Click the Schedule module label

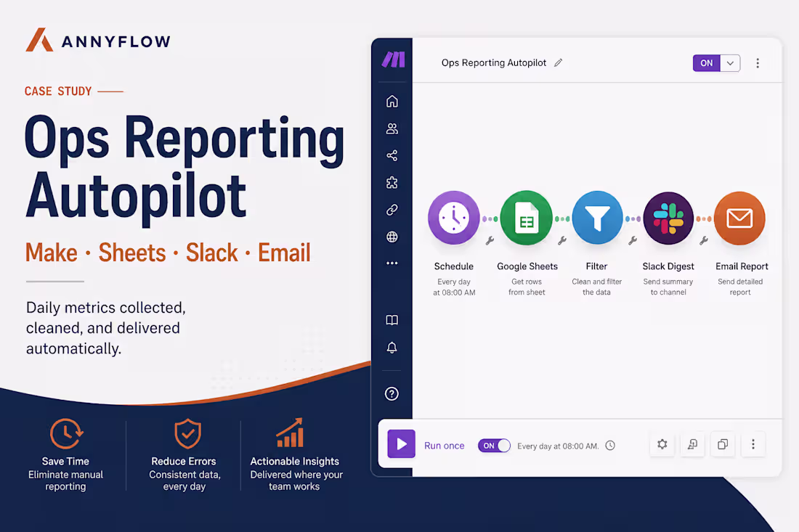tap(453, 266)
